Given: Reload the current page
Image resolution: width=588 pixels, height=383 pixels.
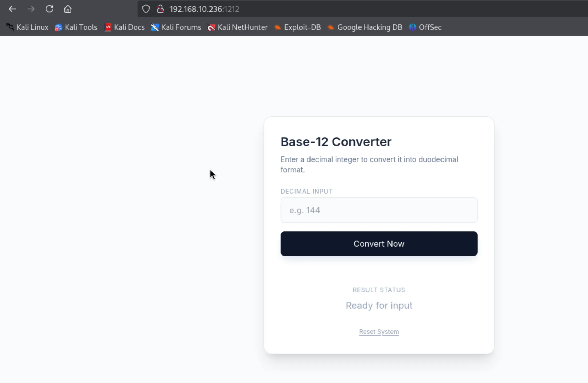Looking at the screenshot, I should pyautogui.click(x=49, y=9).
